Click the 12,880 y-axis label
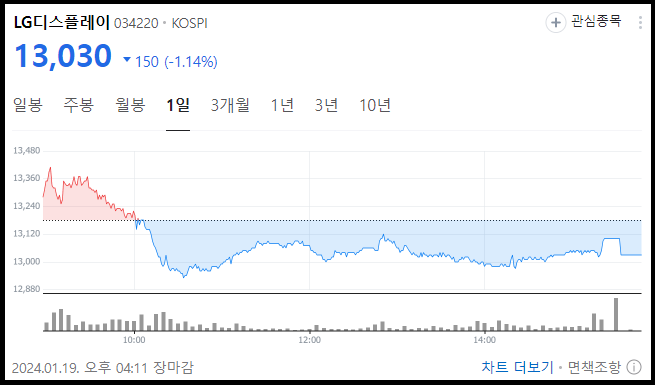Image resolution: width=655 pixels, height=385 pixels. pyautogui.click(x=27, y=289)
